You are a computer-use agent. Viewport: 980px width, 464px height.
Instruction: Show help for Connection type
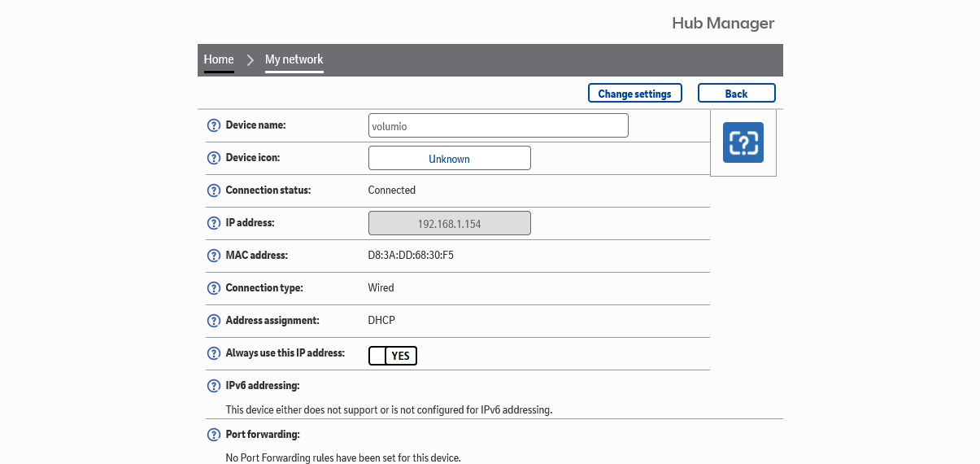point(214,288)
